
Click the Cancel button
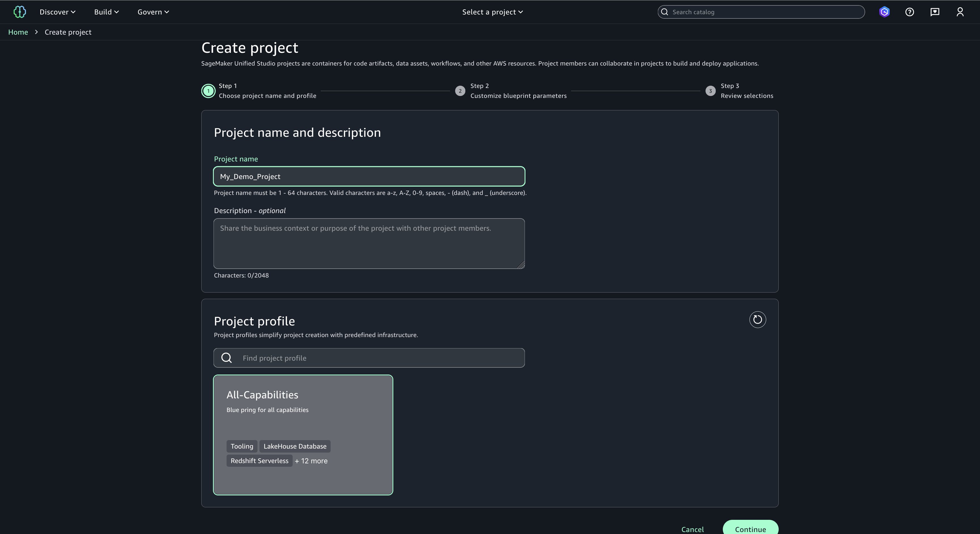692,529
